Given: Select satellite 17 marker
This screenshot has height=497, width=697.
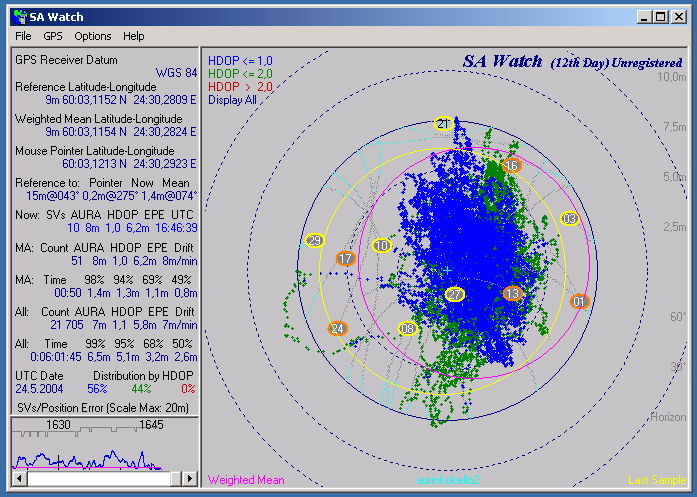Looking at the screenshot, I should click(345, 258).
